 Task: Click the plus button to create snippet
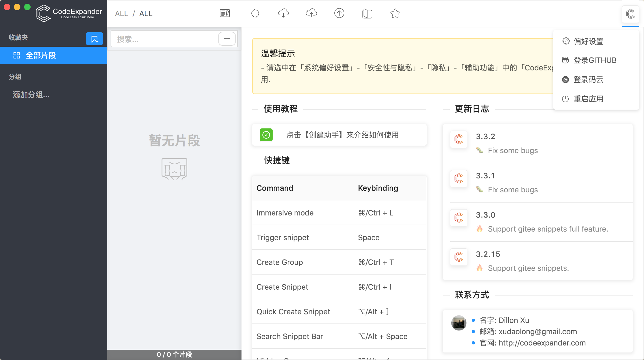227,39
